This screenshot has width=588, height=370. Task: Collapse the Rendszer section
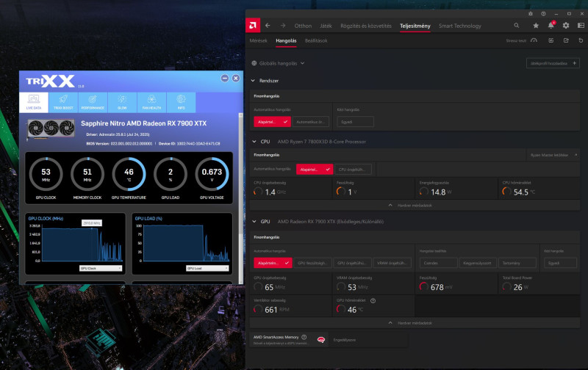(253, 81)
